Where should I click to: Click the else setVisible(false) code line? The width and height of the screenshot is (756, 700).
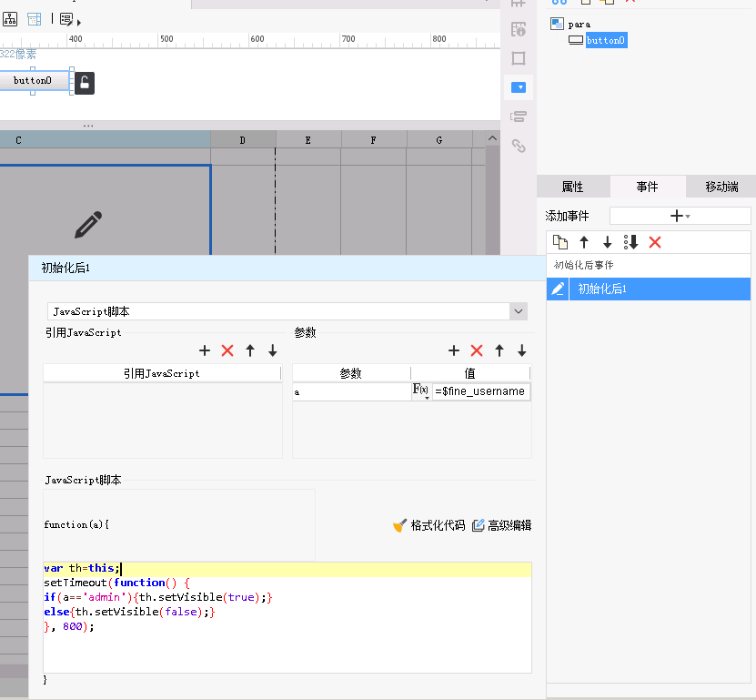[x=129, y=612]
